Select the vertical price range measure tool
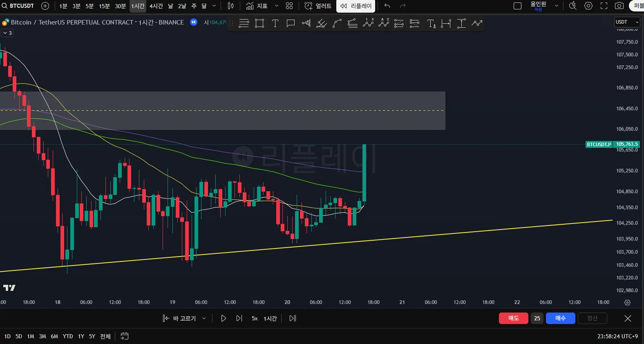The height and width of the screenshot is (344, 644). point(461,23)
